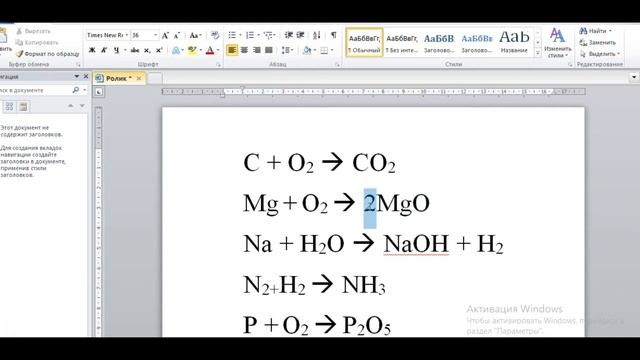Toggle italic (К) formatting
Image resolution: width=640 pixels, height=360 pixels.
104,50
